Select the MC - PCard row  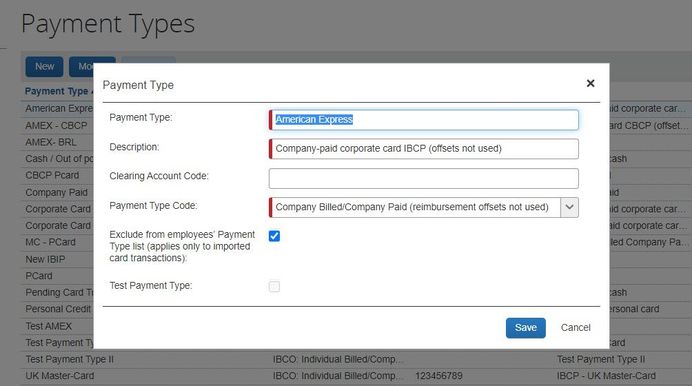click(x=56, y=242)
